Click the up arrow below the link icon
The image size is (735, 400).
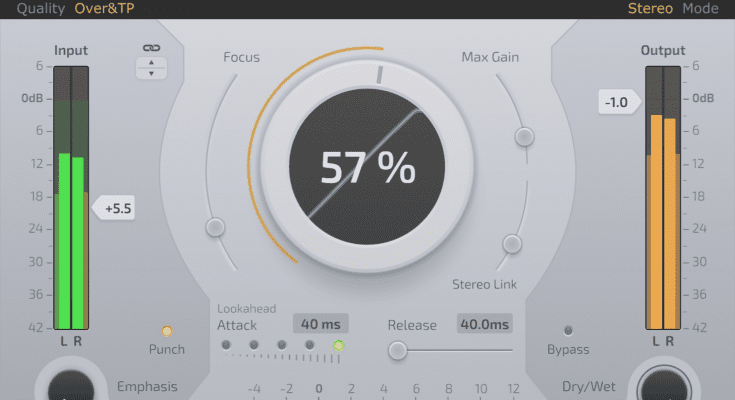tap(151, 63)
